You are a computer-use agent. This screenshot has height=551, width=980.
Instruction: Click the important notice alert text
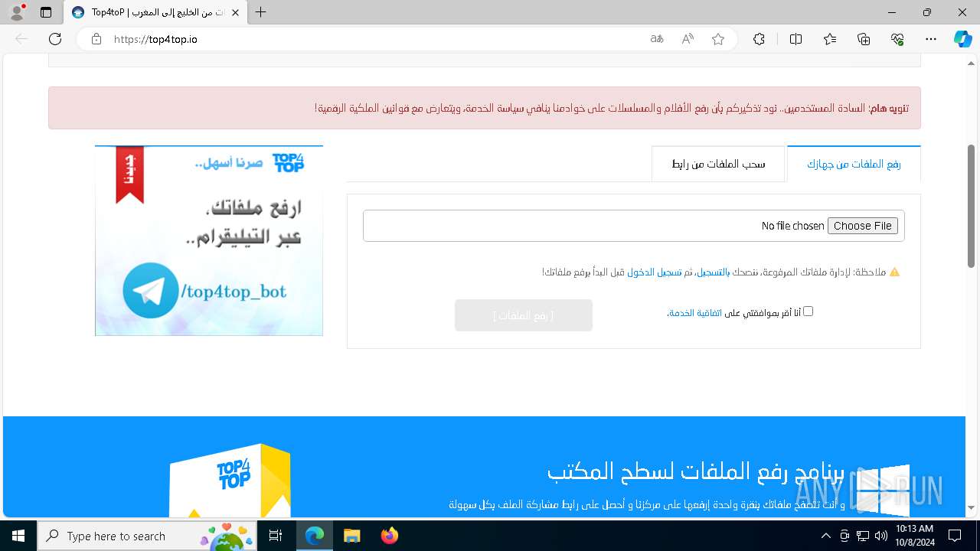coord(611,108)
